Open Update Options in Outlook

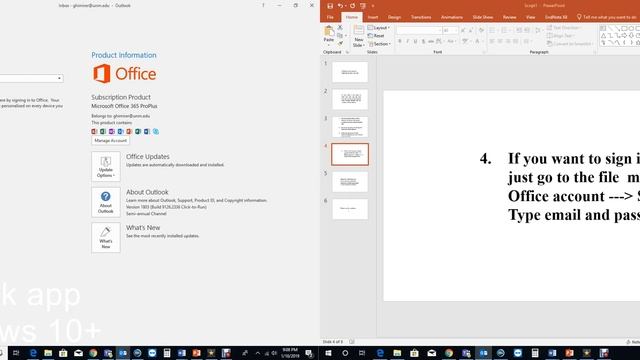click(x=106, y=167)
